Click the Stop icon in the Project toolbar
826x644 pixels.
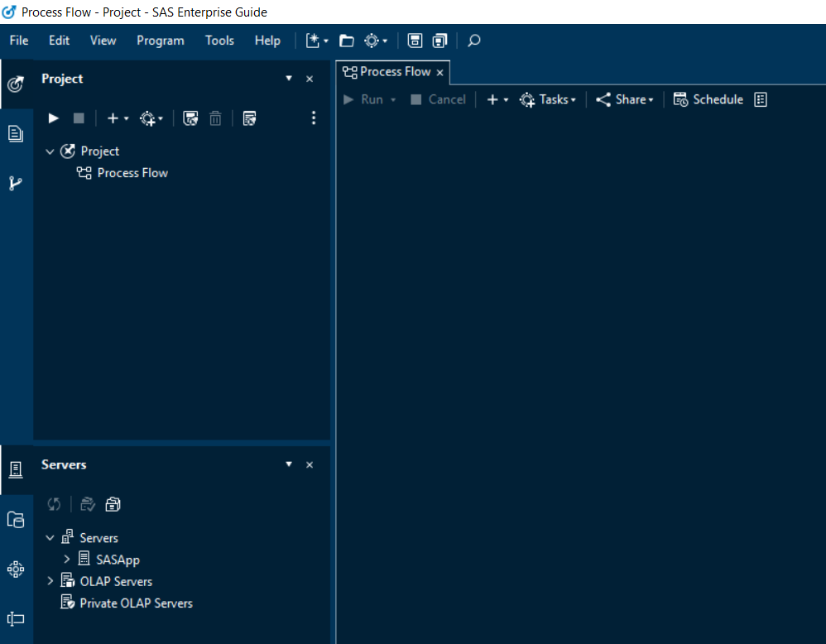(78, 118)
